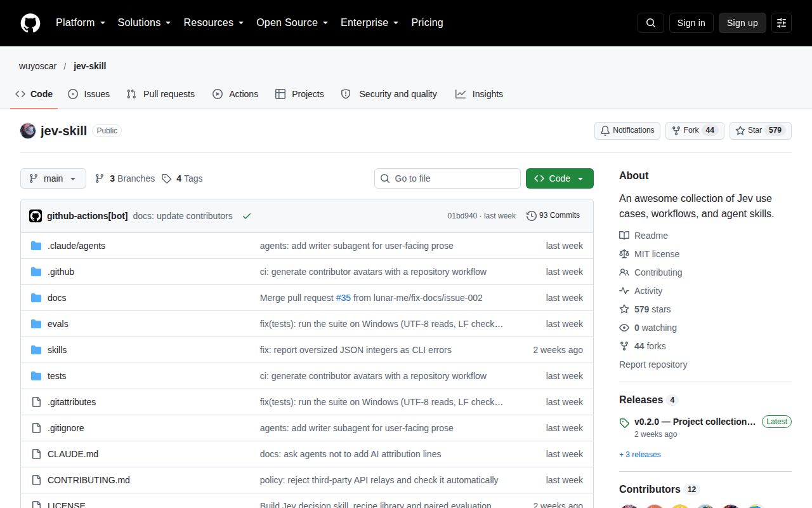Star the jev-skill repository
This screenshot has width=812, height=508.
(x=761, y=130)
